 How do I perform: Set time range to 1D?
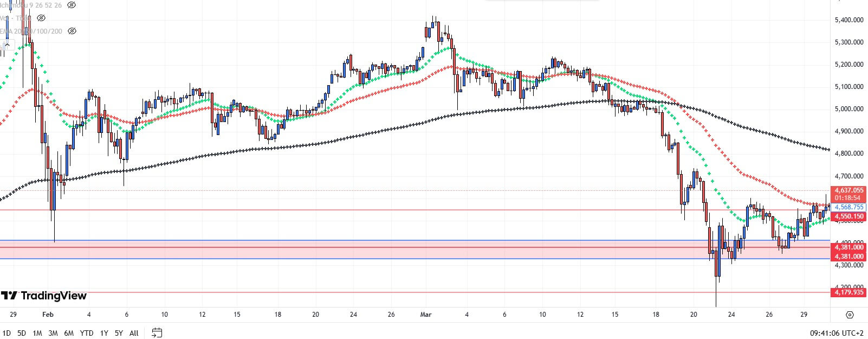tap(7, 333)
